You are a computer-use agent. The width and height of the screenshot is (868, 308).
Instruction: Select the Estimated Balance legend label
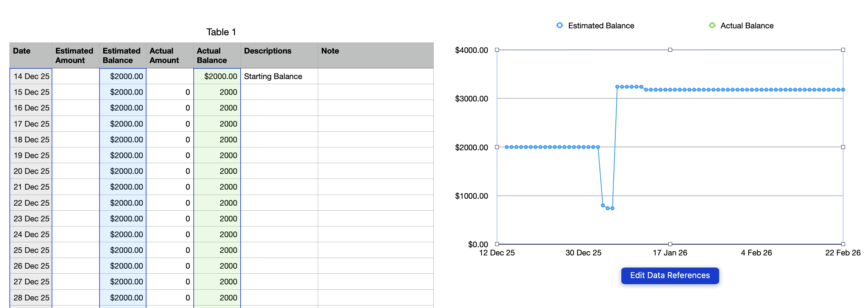[x=601, y=26]
